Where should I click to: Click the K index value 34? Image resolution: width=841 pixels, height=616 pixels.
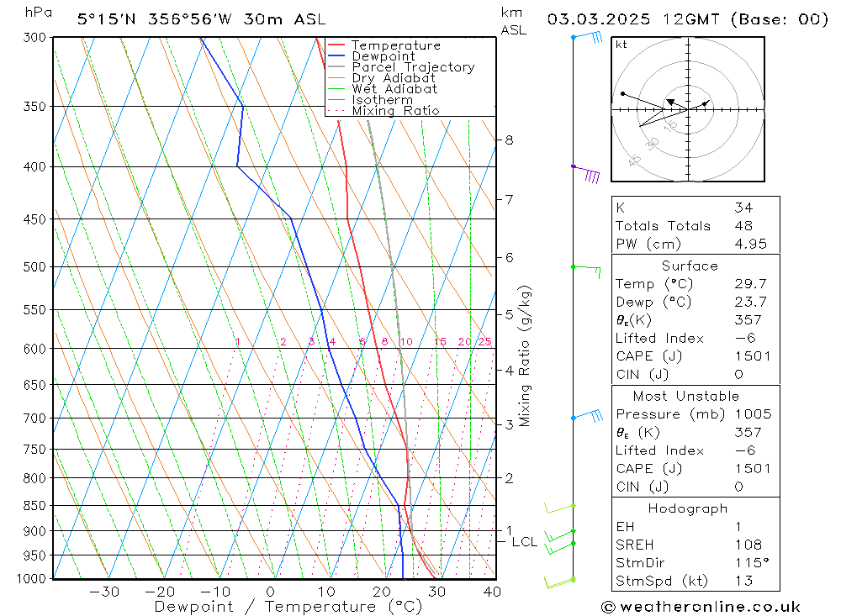click(x=744, y=208)
